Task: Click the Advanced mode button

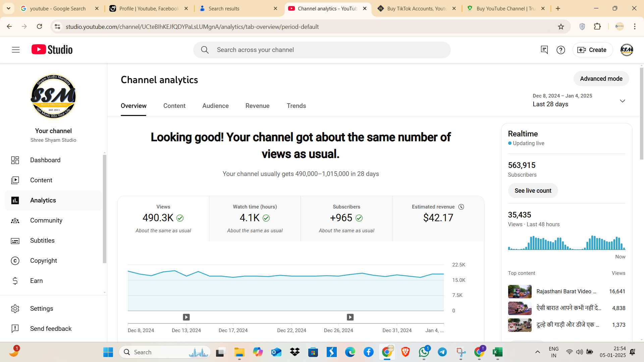Action: click(x=601, y=79)
